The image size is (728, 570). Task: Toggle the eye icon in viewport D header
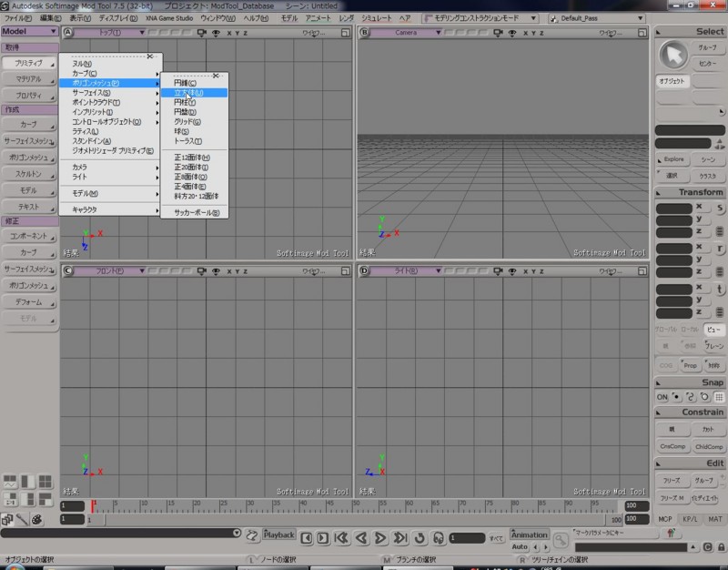pos(512,271)
